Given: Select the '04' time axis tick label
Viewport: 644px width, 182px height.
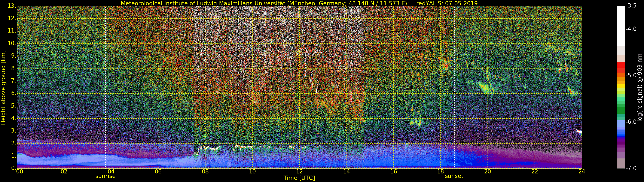Looking at the screenshot, I should pos(111,172).
